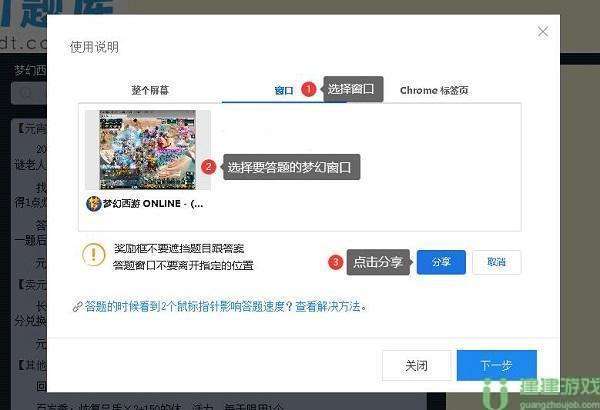Close the 使用说明 dialog with X
600x410 pixels.
click(x=543, y=32)
